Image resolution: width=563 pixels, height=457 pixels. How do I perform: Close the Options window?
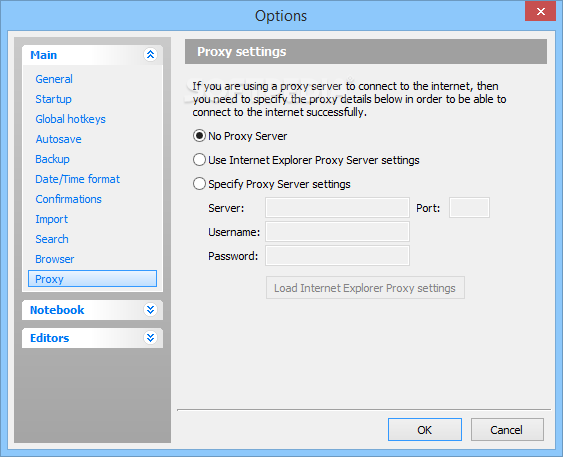540,11
